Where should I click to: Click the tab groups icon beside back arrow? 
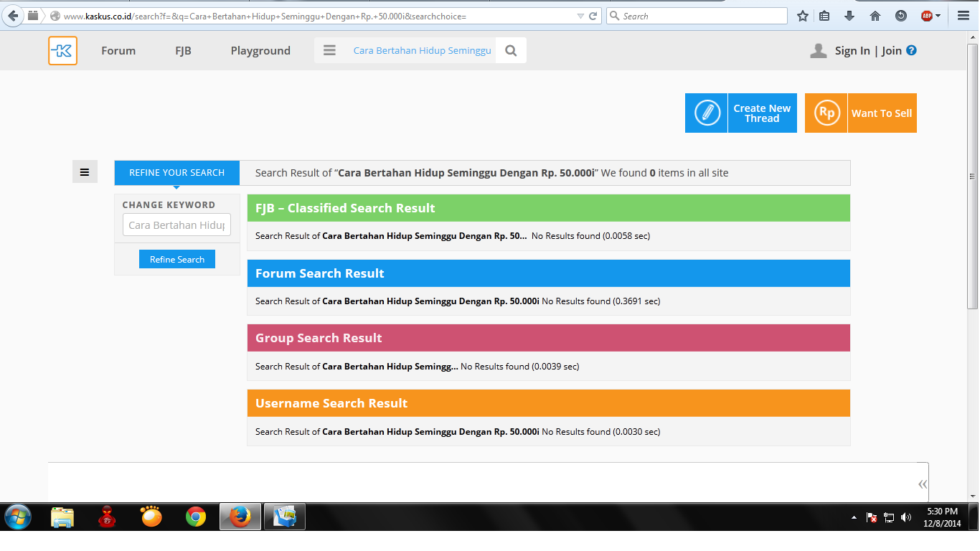[33, 15]
